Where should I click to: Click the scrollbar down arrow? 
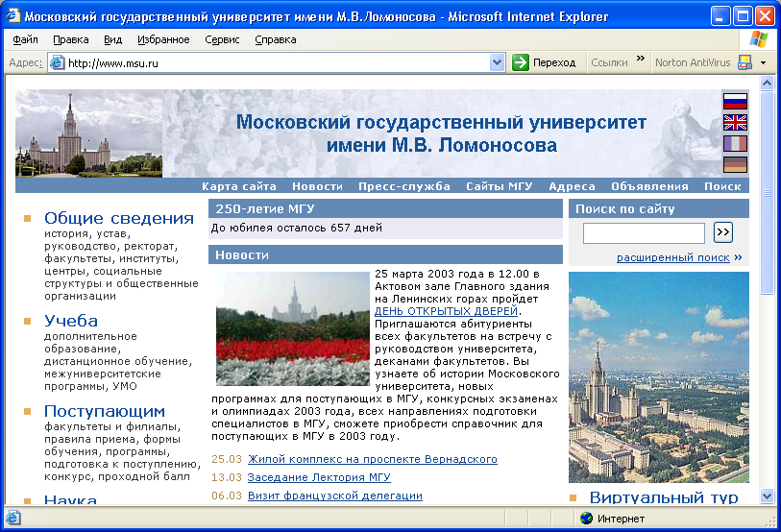[x=767, y=496]
